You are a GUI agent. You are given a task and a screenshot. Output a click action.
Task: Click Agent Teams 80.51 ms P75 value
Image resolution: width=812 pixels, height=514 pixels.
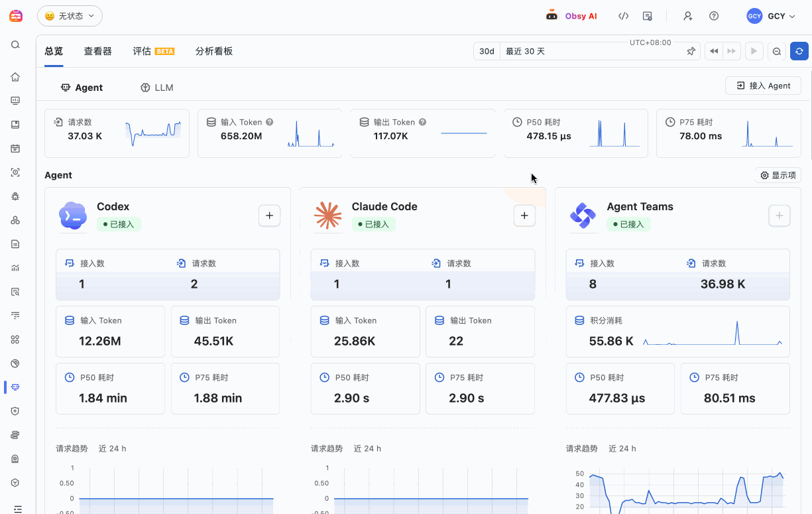click(729, 398)
